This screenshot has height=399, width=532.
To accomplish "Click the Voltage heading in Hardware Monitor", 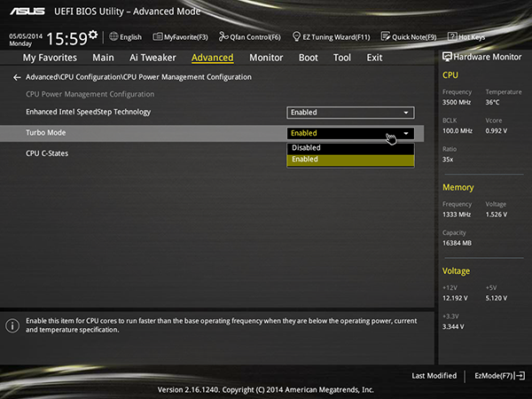I will [x=456, y=271].
